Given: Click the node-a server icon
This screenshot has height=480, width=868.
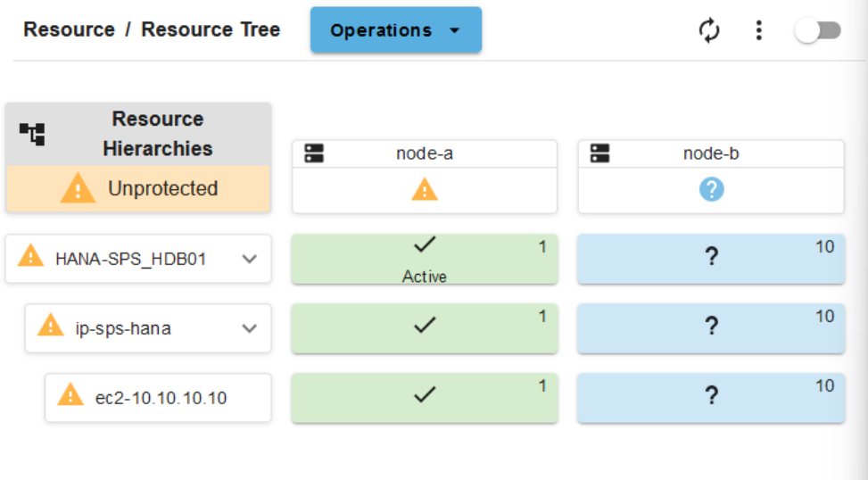Looking at the screenshot, I should 314,153.
